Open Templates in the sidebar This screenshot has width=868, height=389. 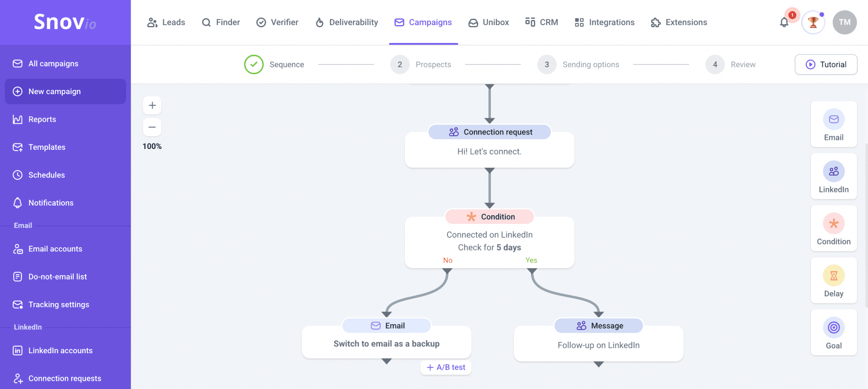[x=47, y=147]
